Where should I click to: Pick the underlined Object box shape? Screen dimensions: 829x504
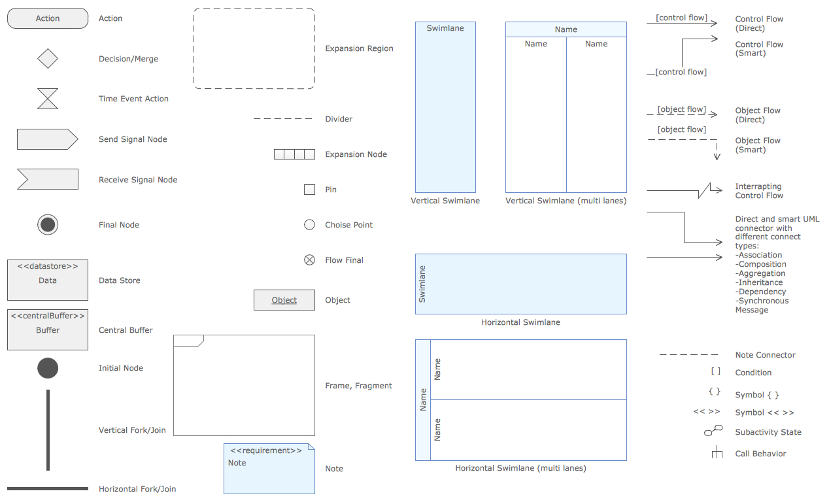click(x=284, y=300)
